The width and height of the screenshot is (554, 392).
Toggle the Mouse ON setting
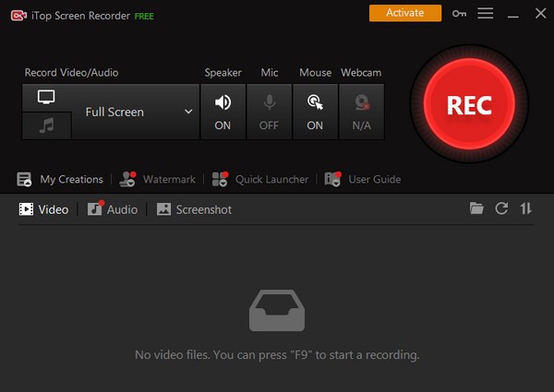coord(315,112)
